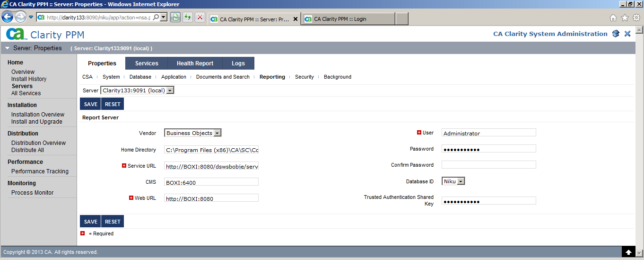The width and height of the screenshot is (644, 260).
Task: Open the Favorites star icon
Action: 624,18
